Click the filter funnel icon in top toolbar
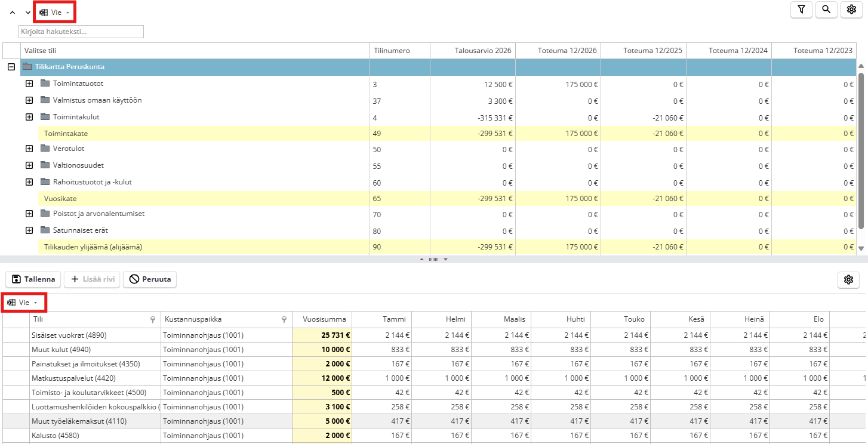 click(x=801, y=10)
